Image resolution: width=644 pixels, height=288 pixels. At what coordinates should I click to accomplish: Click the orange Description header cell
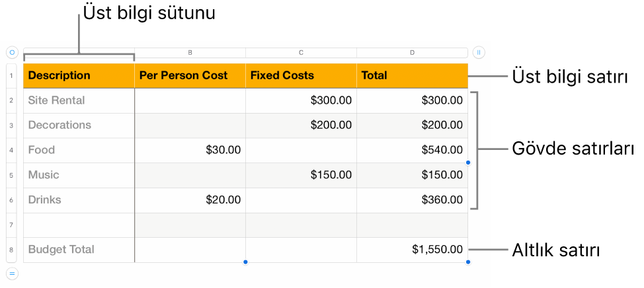pos(79,76)
